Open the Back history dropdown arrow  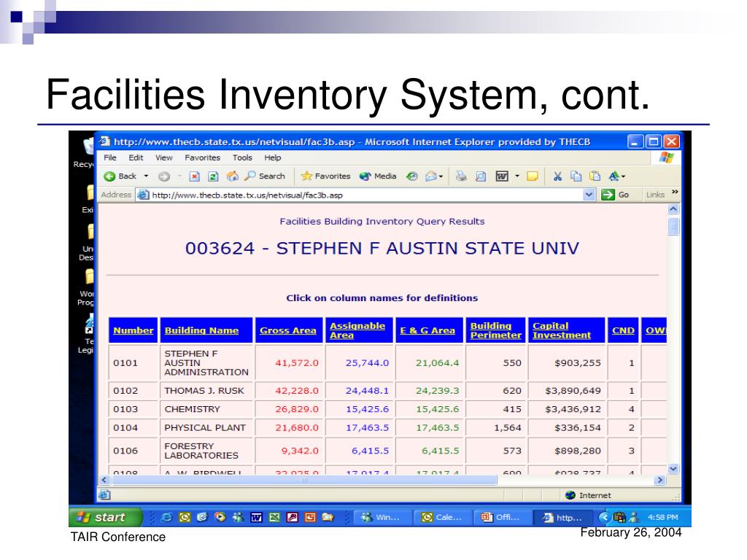tap(146, 176)
